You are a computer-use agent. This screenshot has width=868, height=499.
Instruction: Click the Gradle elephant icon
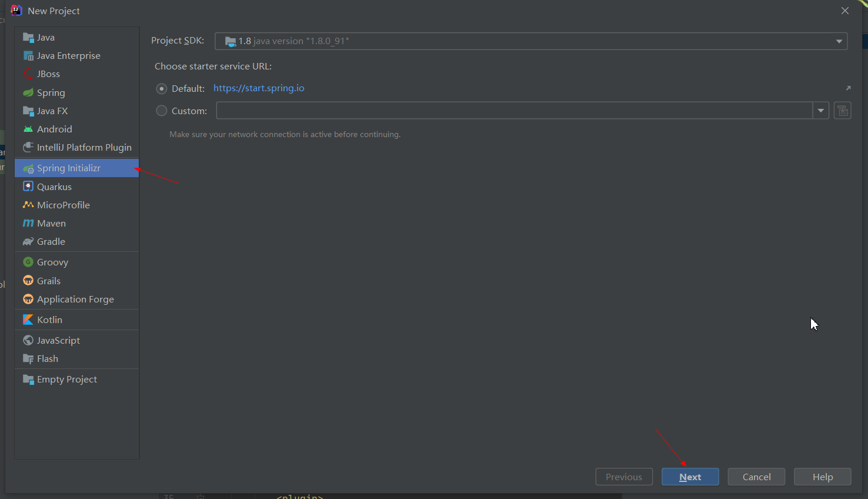pos(28,241)
